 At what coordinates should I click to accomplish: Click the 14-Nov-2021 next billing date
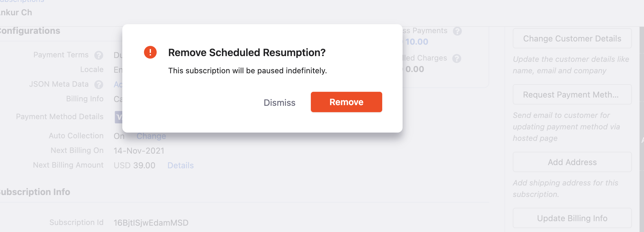[x=139, y=151]
